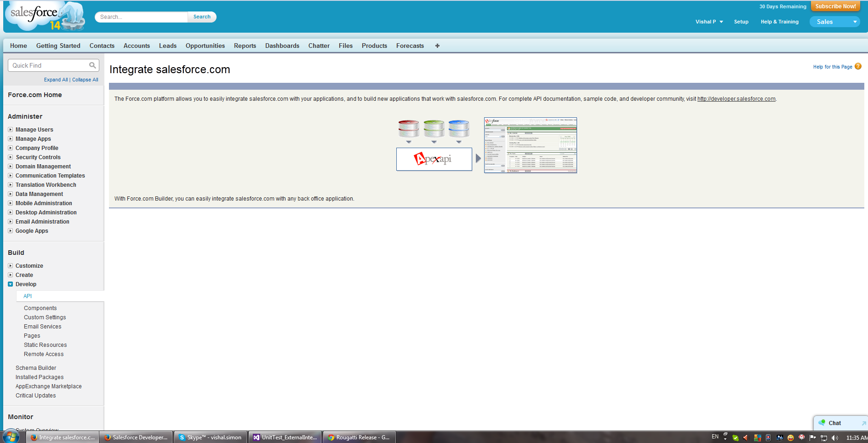Image resolution: width=868 pixels, height=443 pixels.
Task: Click the Force.com Home sidebar heading
Action: coord(35,95)
